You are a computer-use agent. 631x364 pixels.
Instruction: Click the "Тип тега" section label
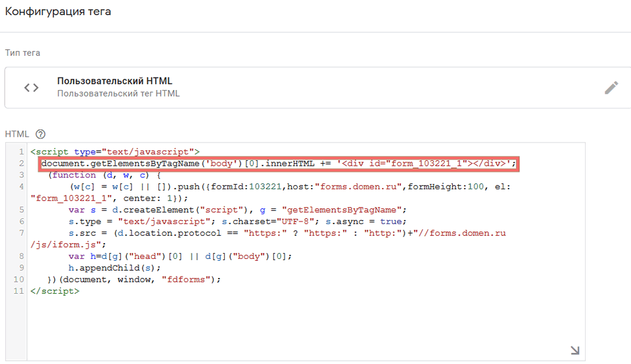tap(22, 53)
